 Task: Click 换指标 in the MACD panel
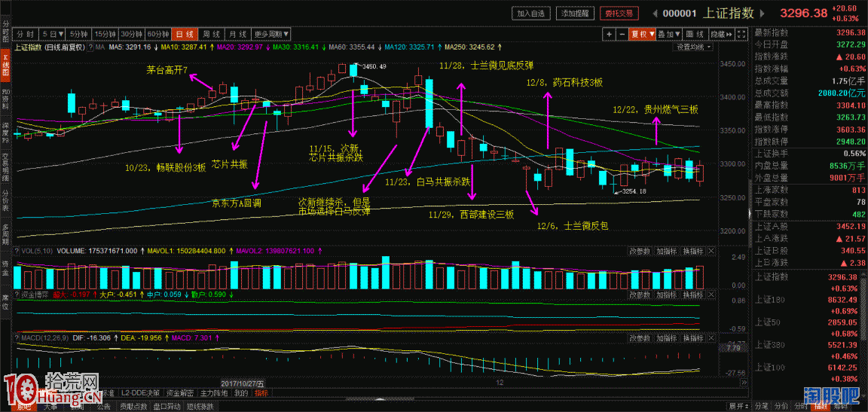(692, 337)
